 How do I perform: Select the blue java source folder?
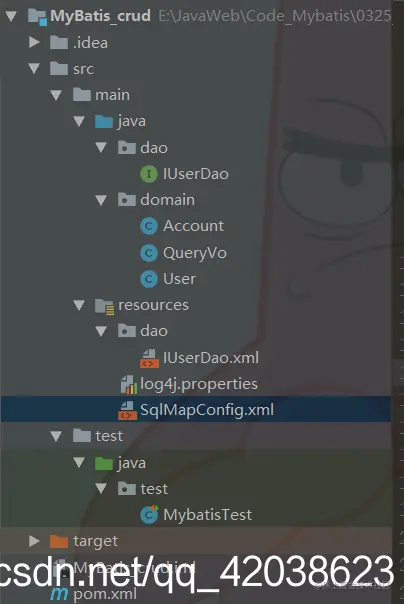point(120,121)
